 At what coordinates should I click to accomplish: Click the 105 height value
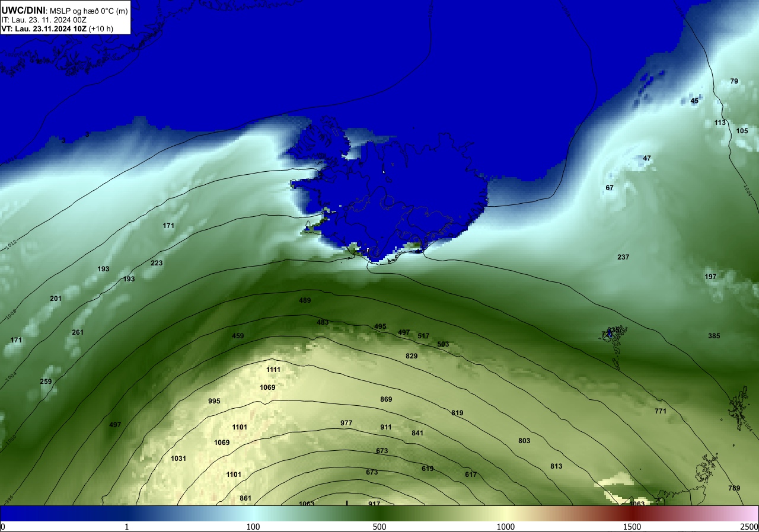point(742,131)
